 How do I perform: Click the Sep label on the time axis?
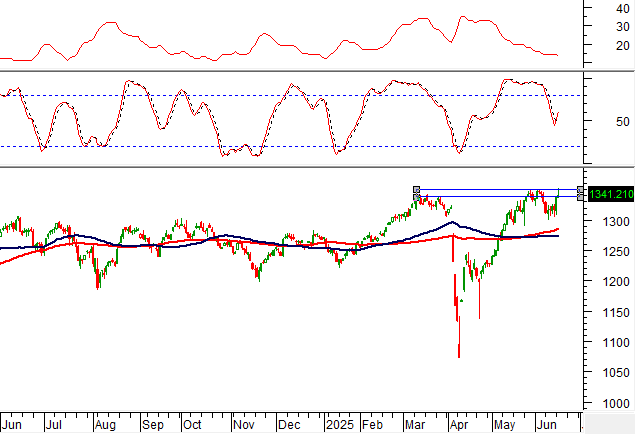pyautogui.click(x=152, y=425)
